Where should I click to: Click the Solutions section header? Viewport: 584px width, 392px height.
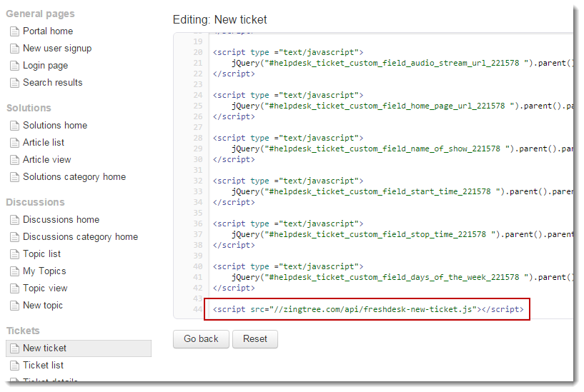(29, 109)
